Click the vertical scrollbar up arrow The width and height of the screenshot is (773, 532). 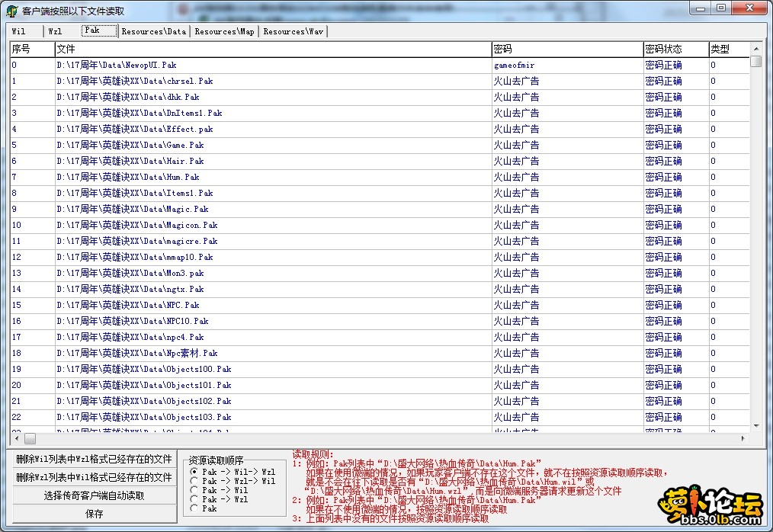[x=755, y=48]
